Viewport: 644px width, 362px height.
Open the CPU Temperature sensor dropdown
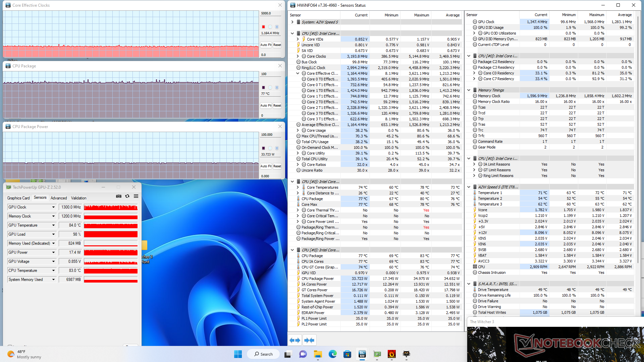coord(53,270)
